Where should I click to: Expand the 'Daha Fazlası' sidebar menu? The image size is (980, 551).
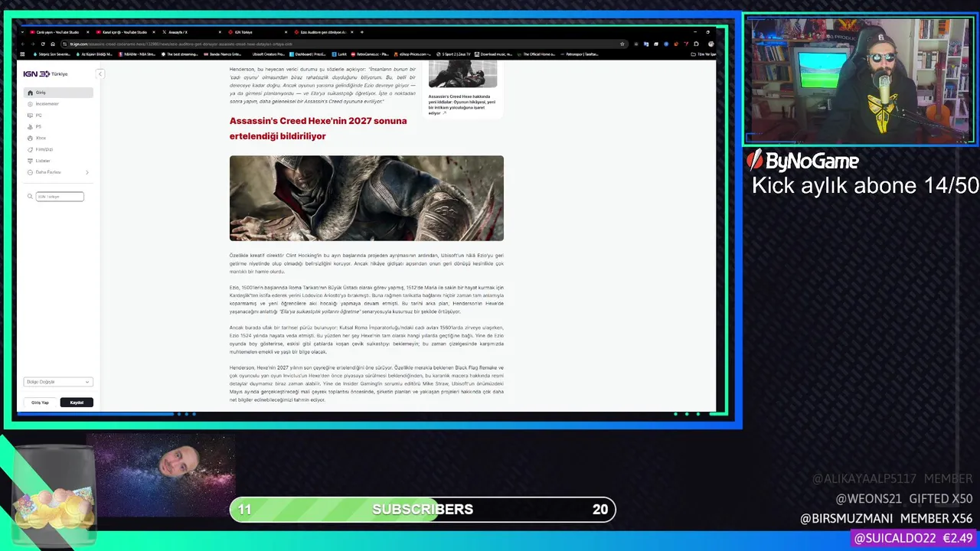click(59, 172)
